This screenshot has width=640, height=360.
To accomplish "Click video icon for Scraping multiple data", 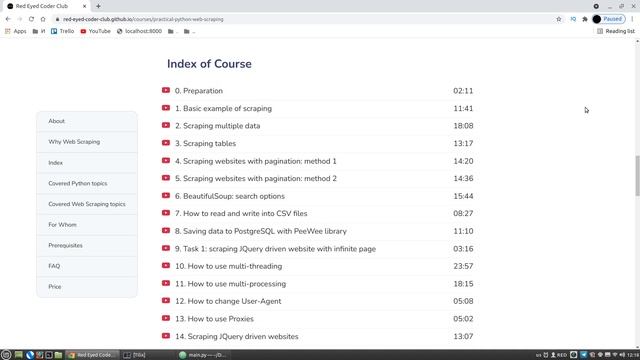I will 166,125.
